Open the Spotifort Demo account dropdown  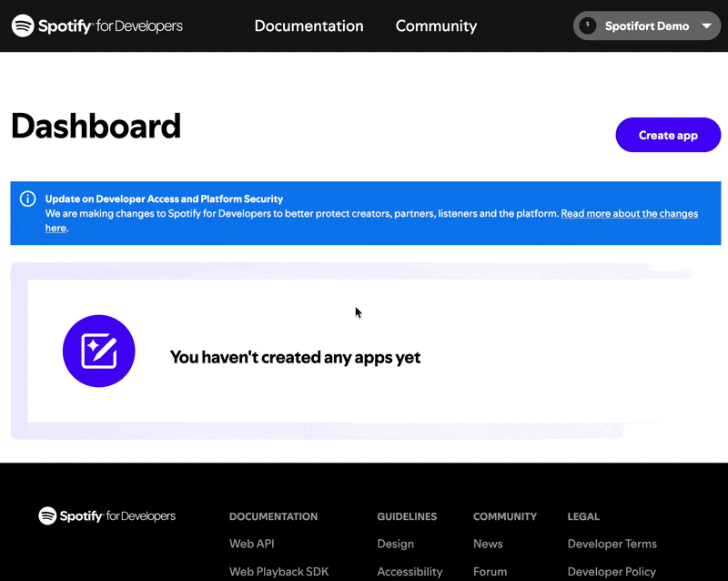pos(647,25)
